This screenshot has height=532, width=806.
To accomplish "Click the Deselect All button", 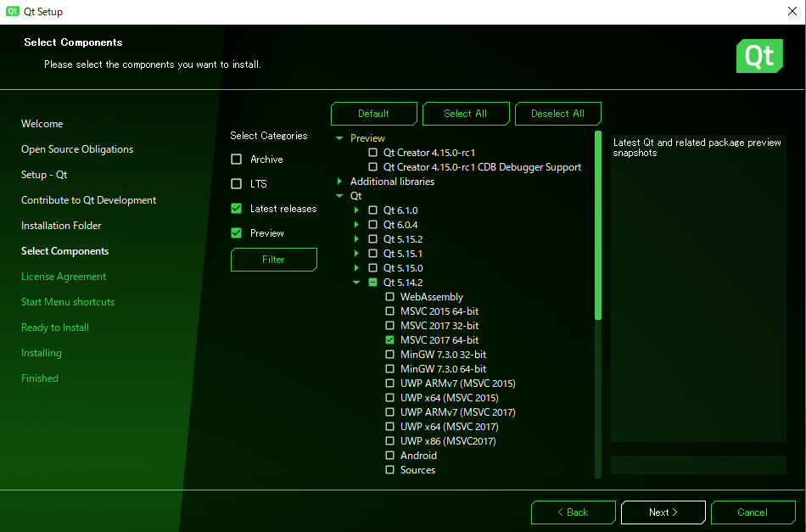I will pos(557,114).
